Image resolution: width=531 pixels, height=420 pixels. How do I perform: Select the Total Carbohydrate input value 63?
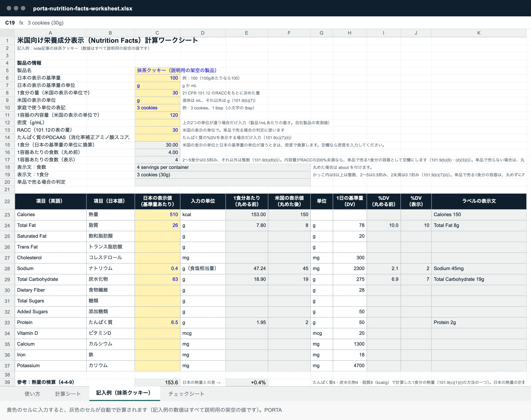coord(157,279)
